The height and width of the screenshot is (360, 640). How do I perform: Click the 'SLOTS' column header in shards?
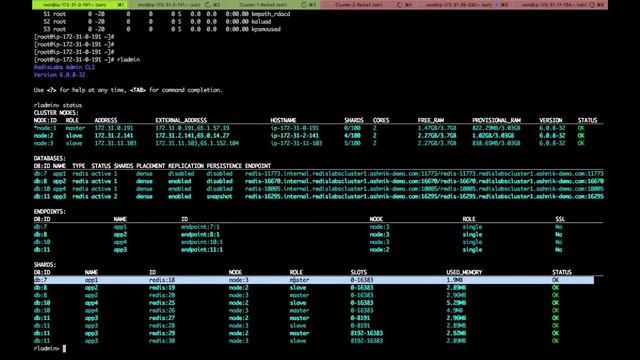(x=359, y=272)
